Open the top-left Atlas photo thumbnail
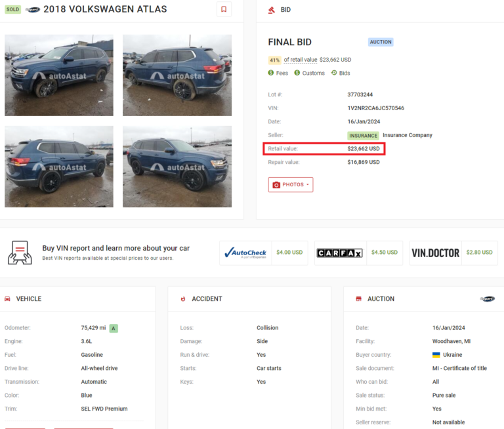The image size is (504, 429). click(59, 75)
